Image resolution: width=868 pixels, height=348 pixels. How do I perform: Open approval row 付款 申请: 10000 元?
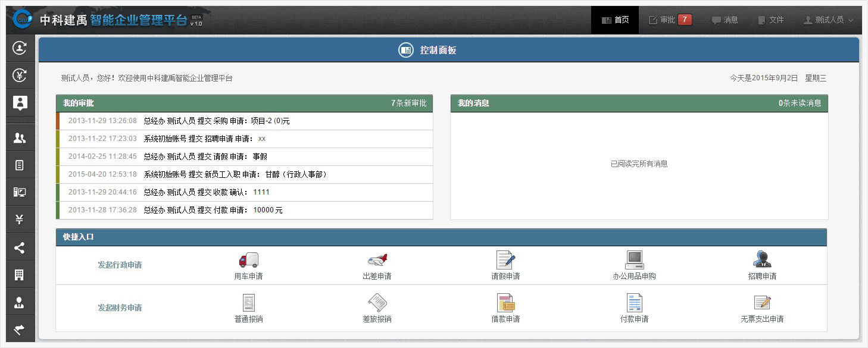point(245,210)
